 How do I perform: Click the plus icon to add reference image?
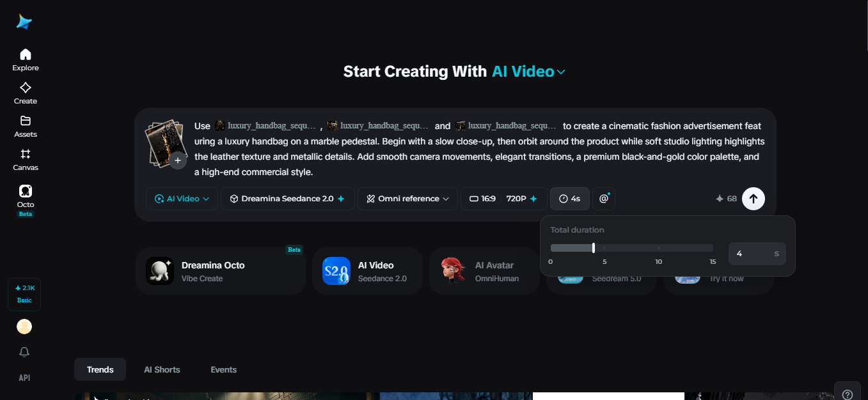(178, 160)
